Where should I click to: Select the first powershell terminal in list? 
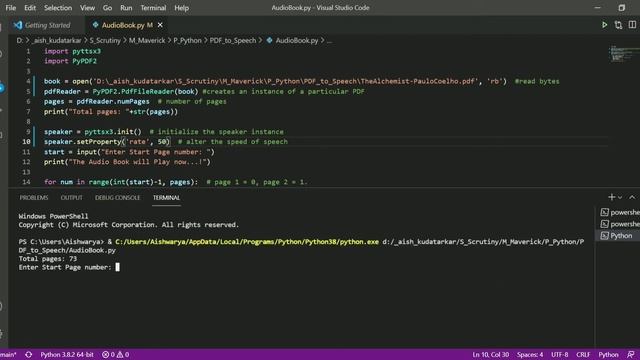click(x=620, y=212)
